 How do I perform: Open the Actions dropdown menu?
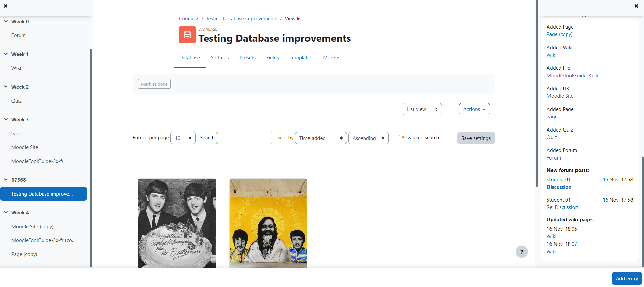pos(475,109)
